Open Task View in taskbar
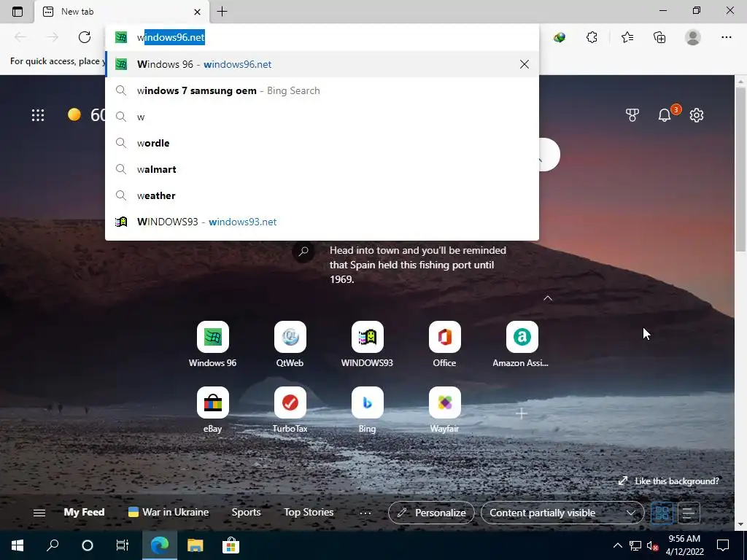Viewport: 747px width, 560px height. [x=123, y=545]
